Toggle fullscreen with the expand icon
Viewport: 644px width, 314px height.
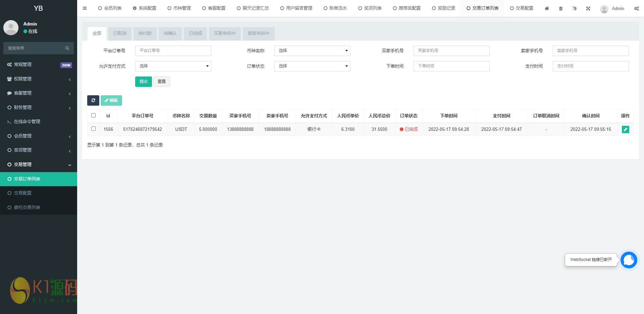(588, 8)
